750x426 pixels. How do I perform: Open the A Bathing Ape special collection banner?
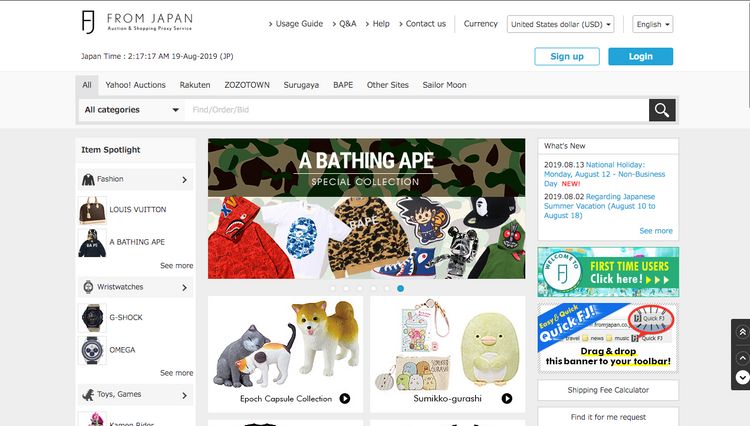(366, 208)
